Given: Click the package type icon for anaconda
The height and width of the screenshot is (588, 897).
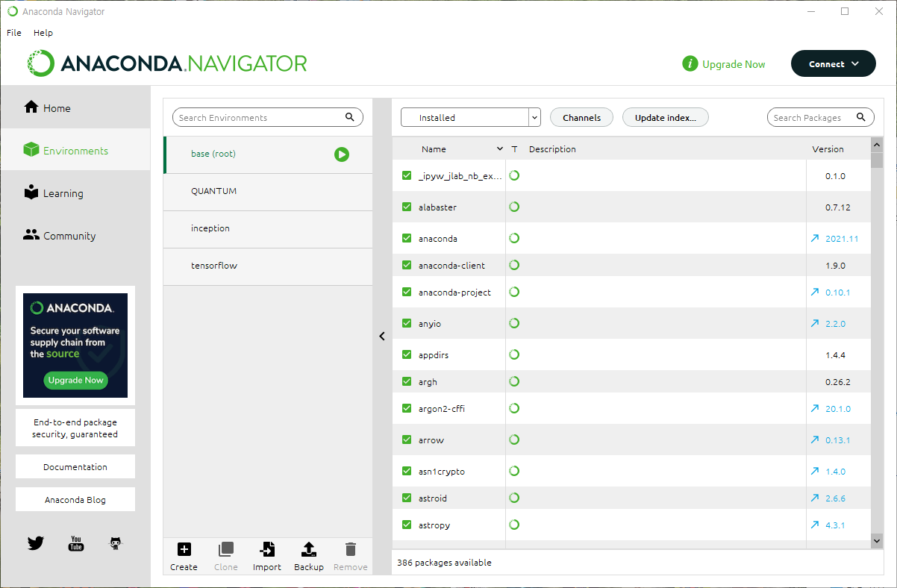Looking at the screenshot, I should click(x=514, y=238).
